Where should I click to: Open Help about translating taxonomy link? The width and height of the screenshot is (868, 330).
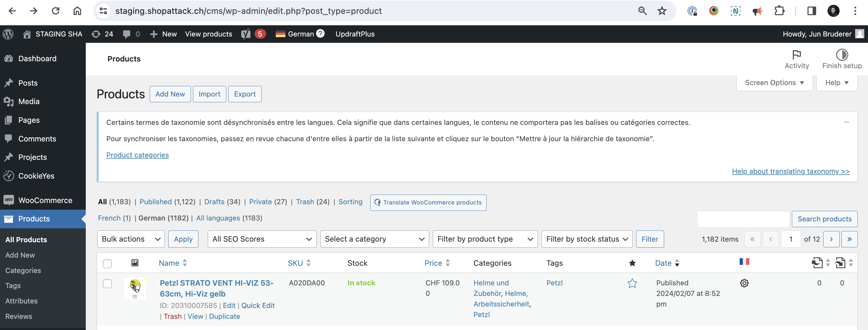790,171
